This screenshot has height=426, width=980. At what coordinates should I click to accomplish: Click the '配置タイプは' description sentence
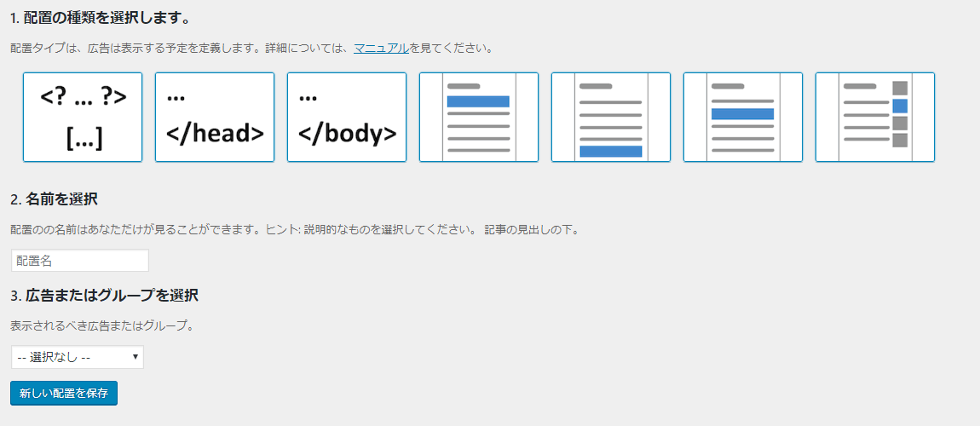(x=170, y=48)
